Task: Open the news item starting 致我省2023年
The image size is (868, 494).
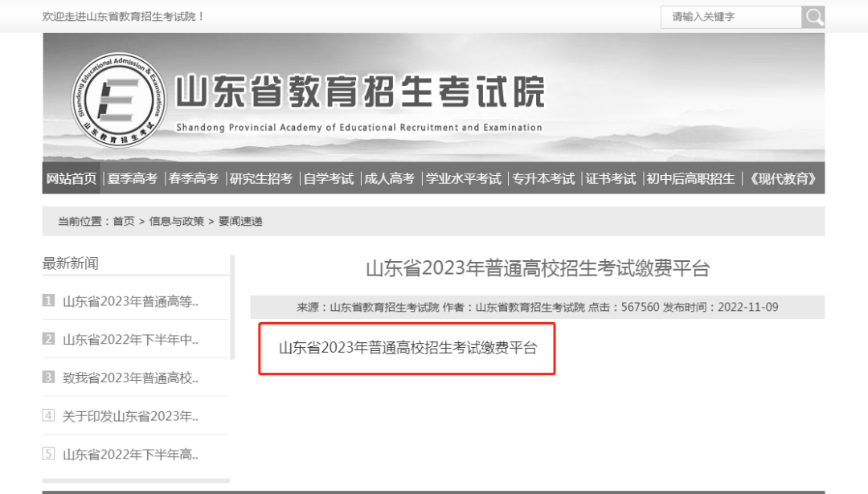Action: (x=133, y=378)
